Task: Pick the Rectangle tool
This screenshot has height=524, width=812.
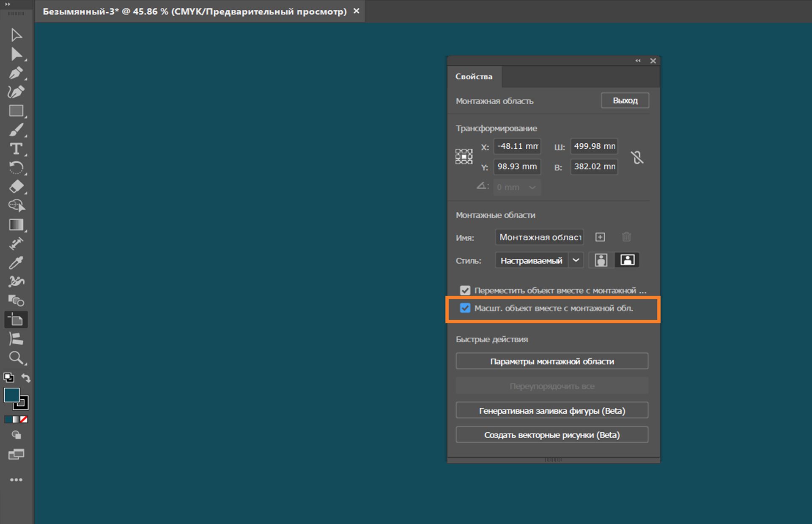Action: [x=17, y=111]
